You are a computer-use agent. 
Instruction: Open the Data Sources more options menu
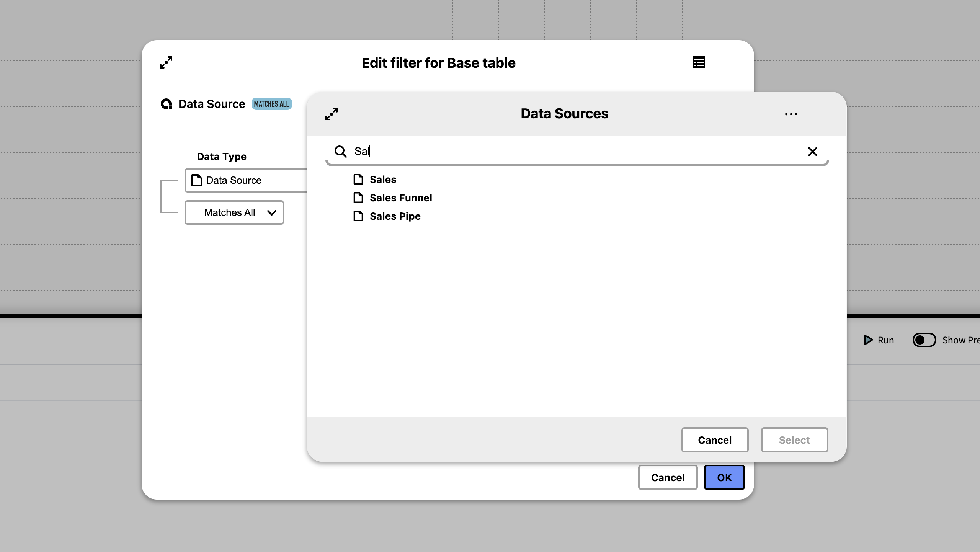(791, 114)
